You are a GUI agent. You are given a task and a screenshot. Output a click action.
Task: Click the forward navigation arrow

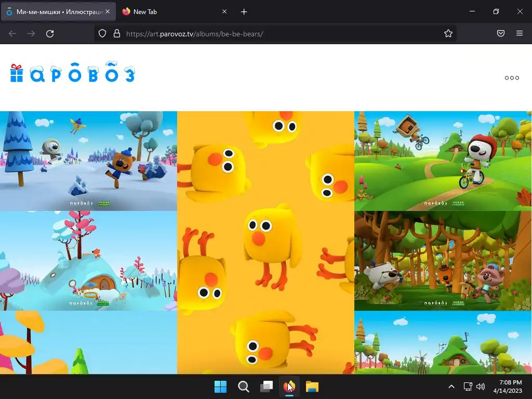(31, 34)
